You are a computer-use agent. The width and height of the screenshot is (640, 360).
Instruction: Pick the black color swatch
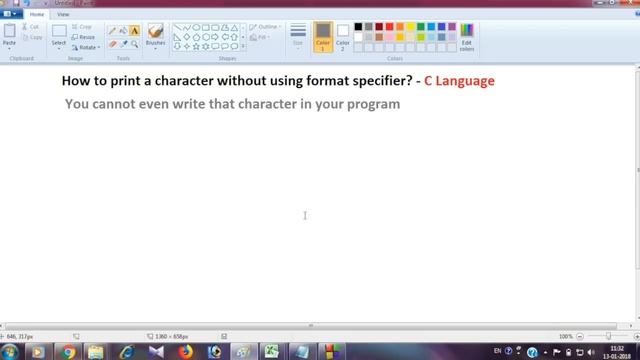coord(358,27)
